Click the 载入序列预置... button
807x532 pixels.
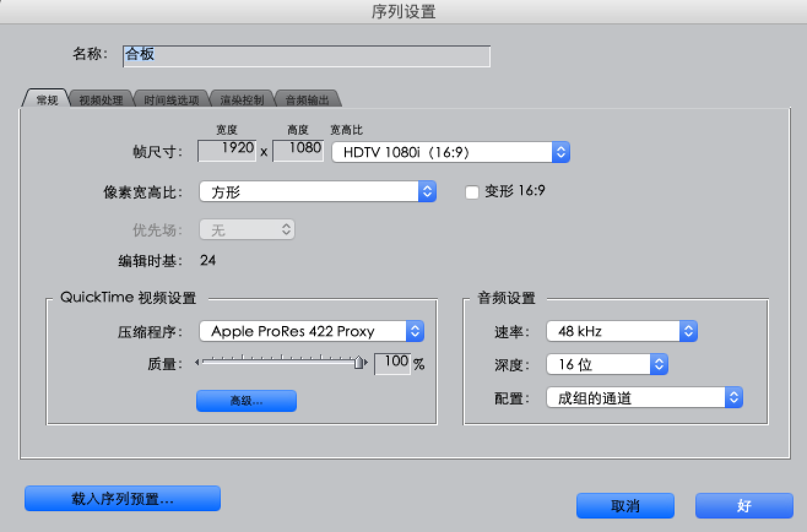pyautogui.click(x=122, y=498)
